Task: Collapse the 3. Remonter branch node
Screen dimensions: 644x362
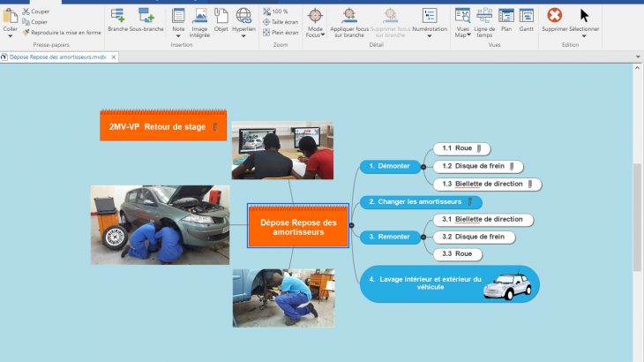Action: pyautogui.click(x=423, y=237)
